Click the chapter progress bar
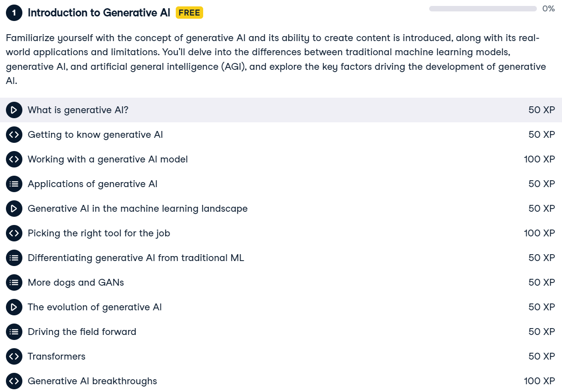Image resolution: width=562 pixels, height=392 pixels. [483, 9]
